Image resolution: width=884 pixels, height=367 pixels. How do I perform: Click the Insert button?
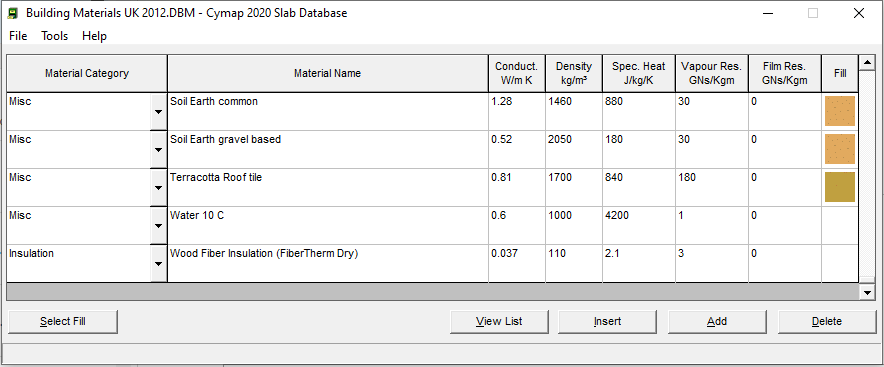click(x=607, y=321)
